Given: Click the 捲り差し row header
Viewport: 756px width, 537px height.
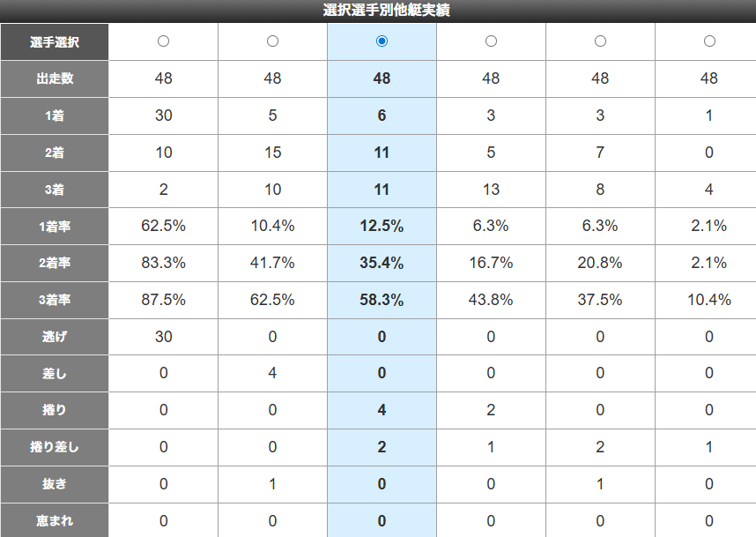Looking at the screenshot, I should point(55,447).
